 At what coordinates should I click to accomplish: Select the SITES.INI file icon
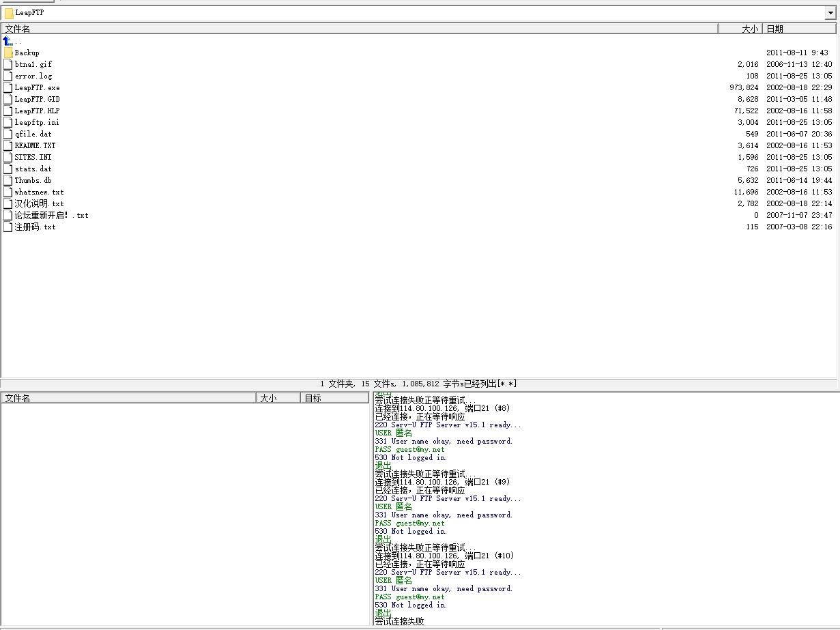(8, 157)
